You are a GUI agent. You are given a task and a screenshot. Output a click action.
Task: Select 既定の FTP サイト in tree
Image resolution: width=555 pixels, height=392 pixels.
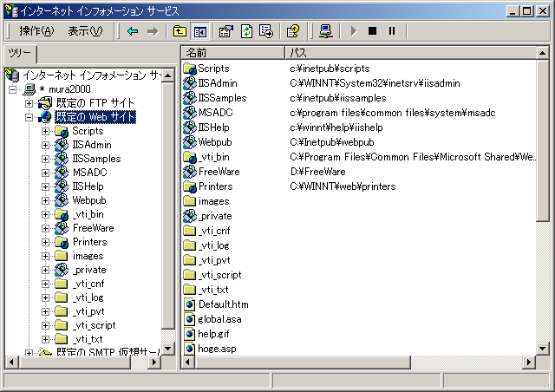95,103
